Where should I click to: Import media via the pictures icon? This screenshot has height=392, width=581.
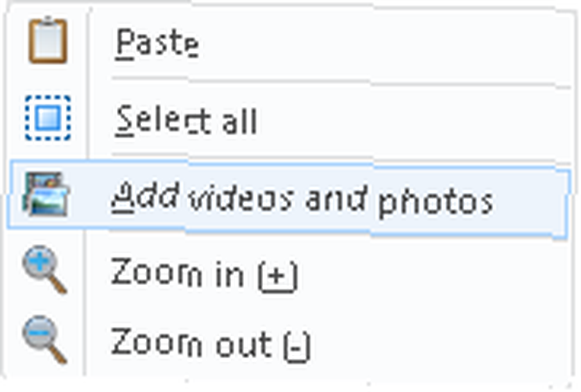(46, 194)
